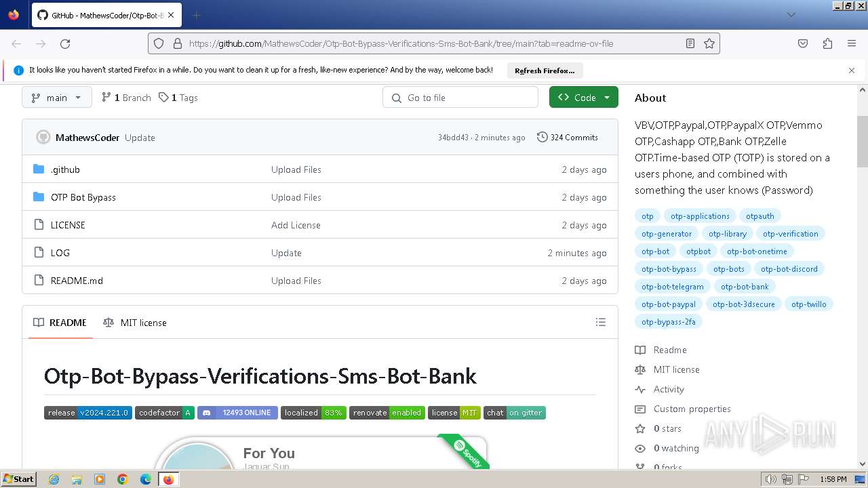
Task: Open the otp-bypass-2fa topic tag
Action: [x=669, y=322]
